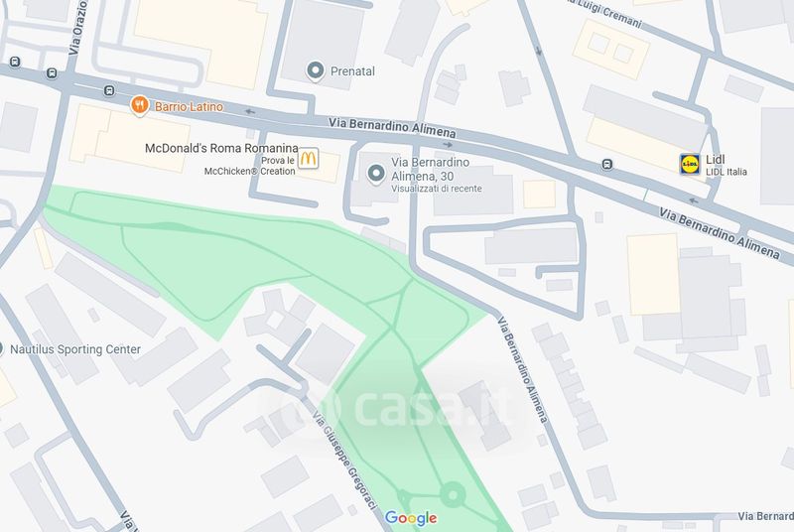This screenshot has width=794, height=532.
Task: Select the Barrio Latino restaurant fork-and-knife icon
Action: point(139,105)
